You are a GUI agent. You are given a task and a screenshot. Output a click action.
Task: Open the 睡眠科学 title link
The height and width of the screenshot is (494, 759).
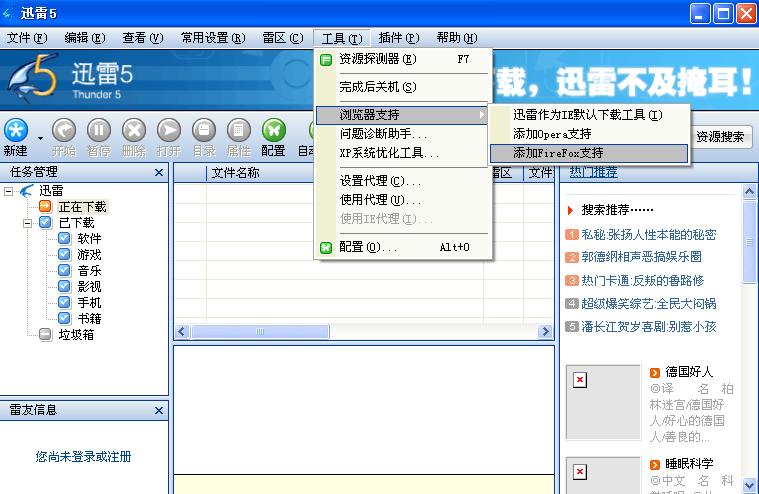click(x=689, y=464)
